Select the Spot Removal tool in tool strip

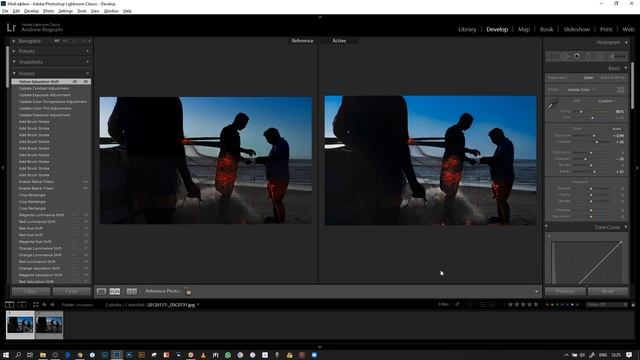(564, 56)
